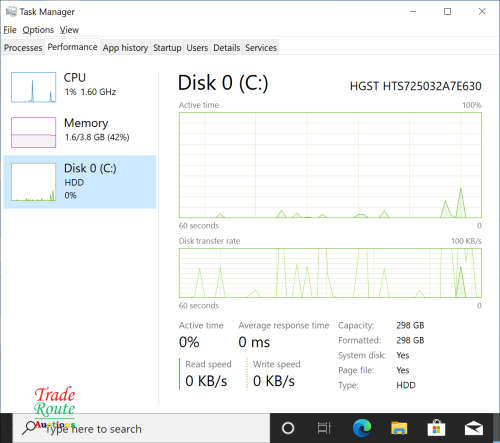Switch to the App history tab
Screen dimensions: 500x443
[x=125, y=48]
